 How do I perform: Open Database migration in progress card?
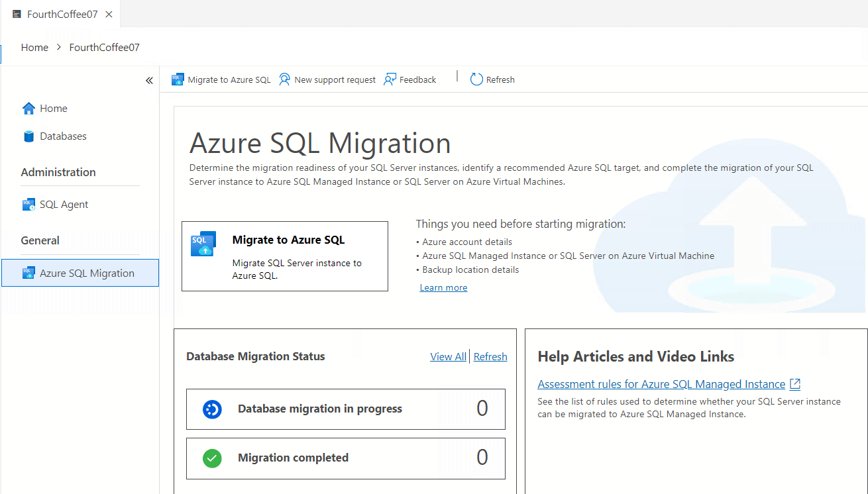pos(345,409)
